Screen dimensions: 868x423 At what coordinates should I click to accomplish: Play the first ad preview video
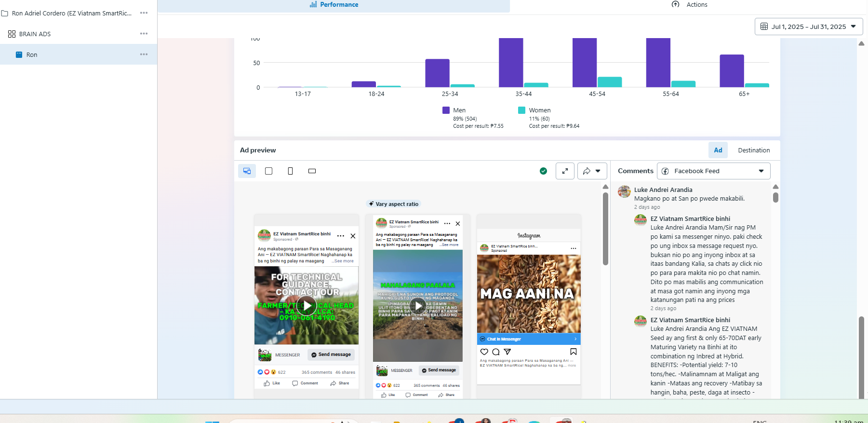click(307, 305)
